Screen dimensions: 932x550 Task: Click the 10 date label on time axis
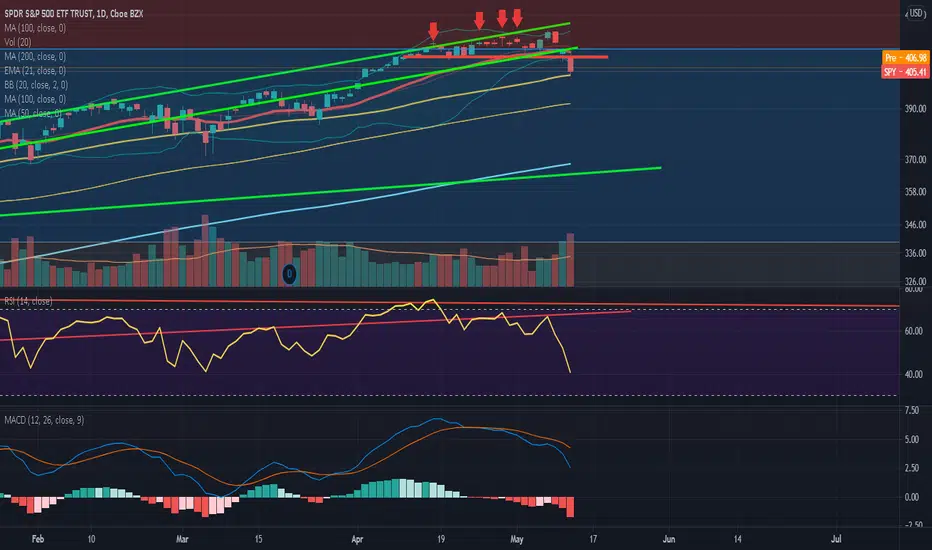[91, 539]
